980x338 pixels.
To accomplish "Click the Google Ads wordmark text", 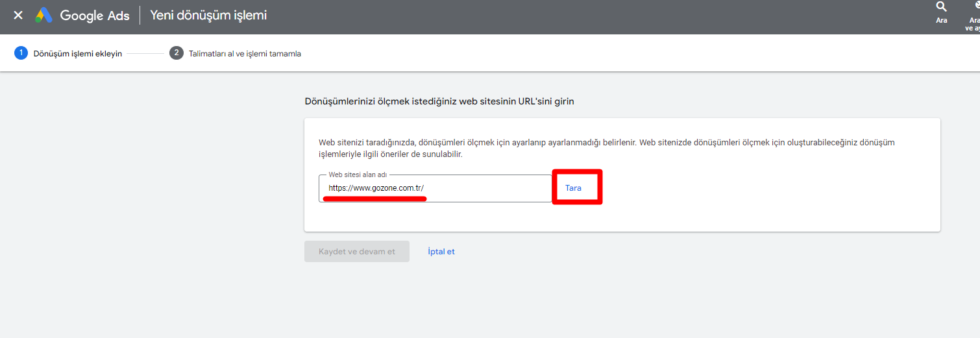I will (x=95, y=16).
